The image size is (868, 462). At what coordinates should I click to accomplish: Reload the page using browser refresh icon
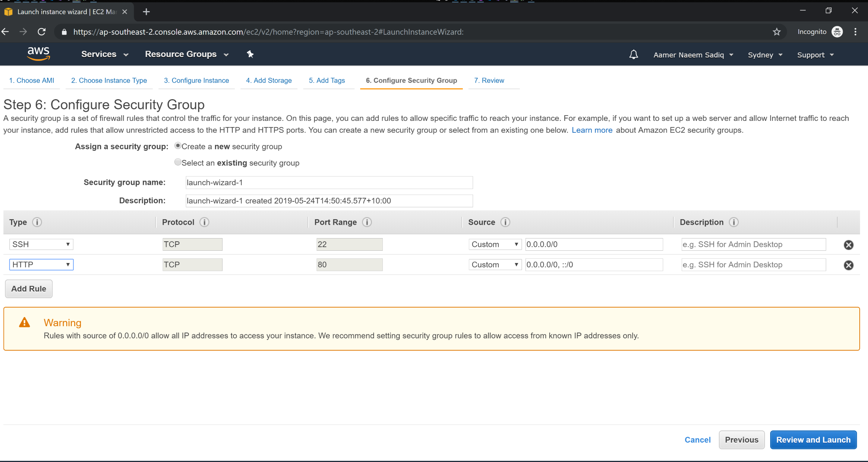coord(41,32)
